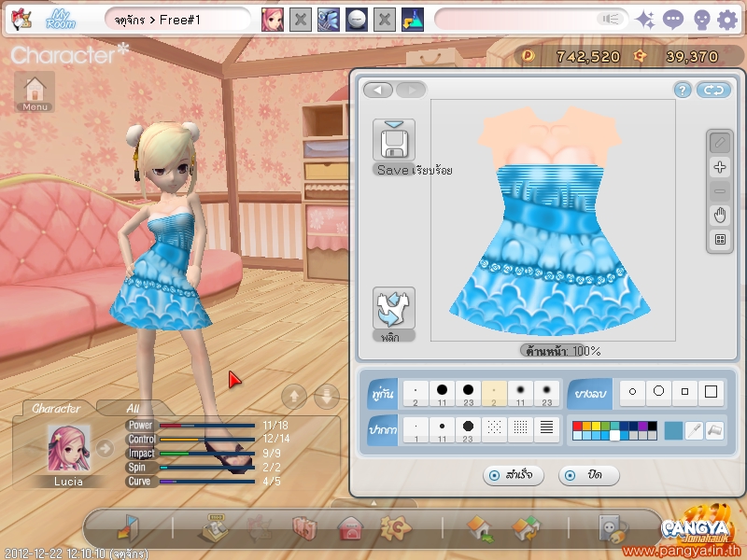Select soft brush size 23
This screenshot has width=747, height=560.
(x=546, y=394)
